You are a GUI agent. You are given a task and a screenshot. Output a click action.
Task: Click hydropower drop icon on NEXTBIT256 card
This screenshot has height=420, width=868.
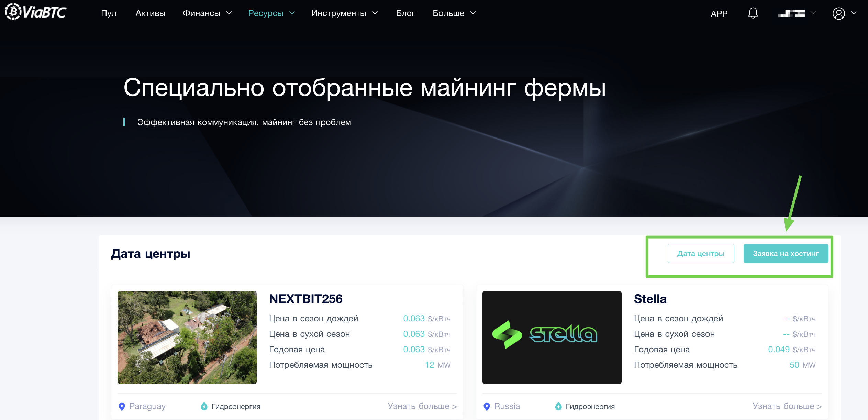click(x=204, y=407)
